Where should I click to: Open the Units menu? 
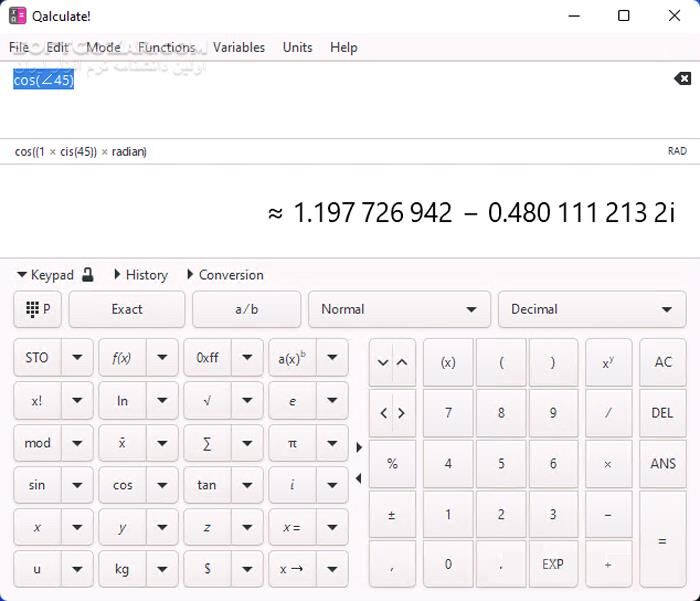pos(297,47)
